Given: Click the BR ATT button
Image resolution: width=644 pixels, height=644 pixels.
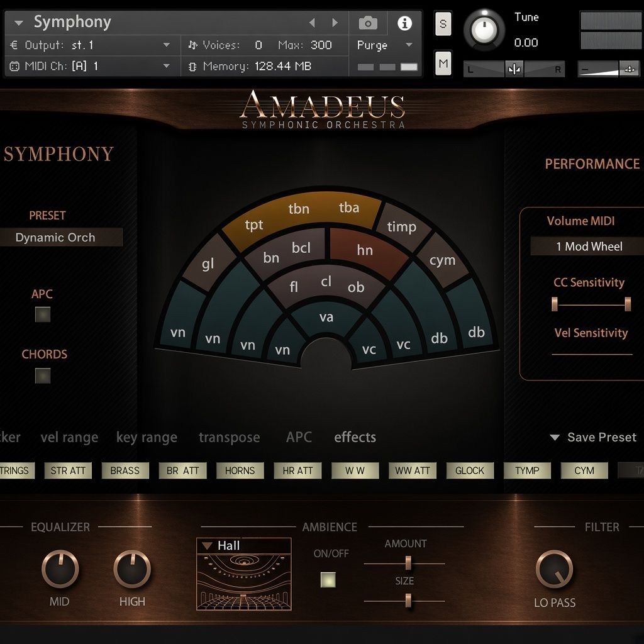Looking at the screenshot, I should tap(182, 470).
